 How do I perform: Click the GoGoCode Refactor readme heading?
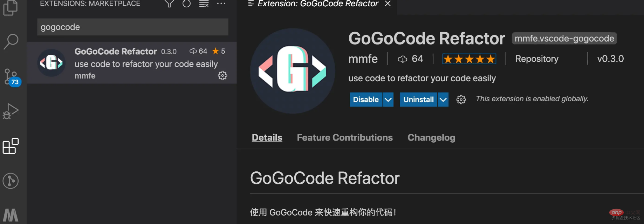tap(325, 178)
